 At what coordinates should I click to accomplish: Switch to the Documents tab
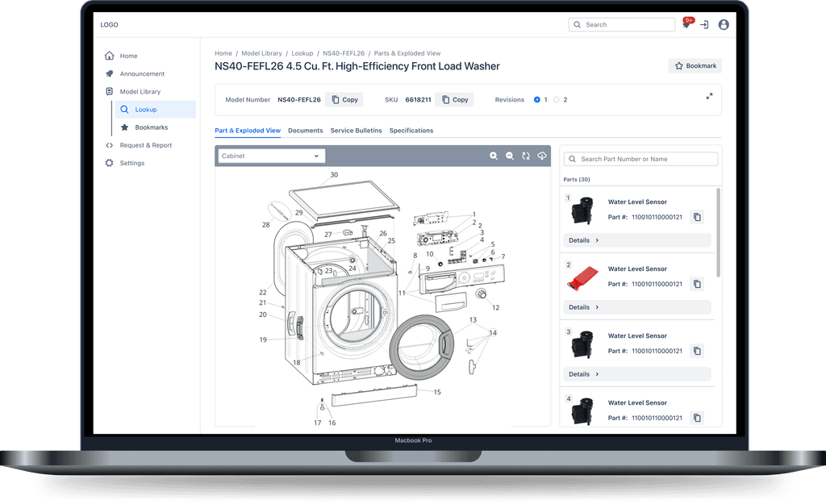306,131
